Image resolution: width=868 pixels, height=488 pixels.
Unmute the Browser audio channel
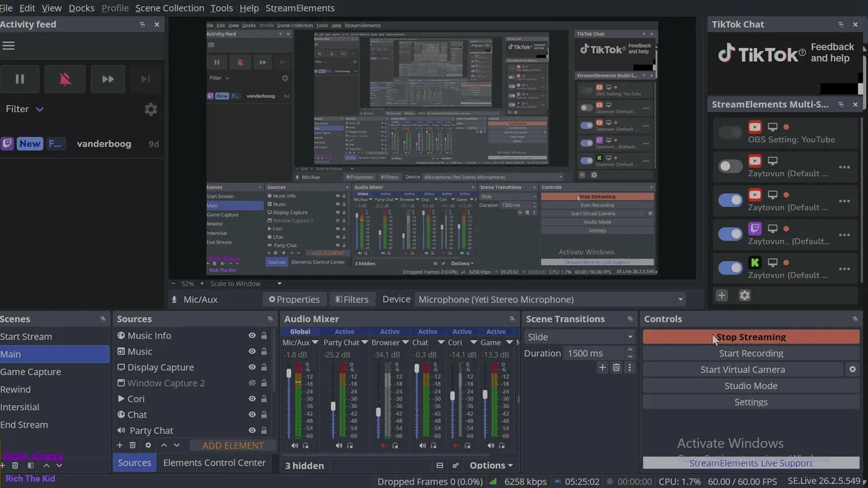384,445
